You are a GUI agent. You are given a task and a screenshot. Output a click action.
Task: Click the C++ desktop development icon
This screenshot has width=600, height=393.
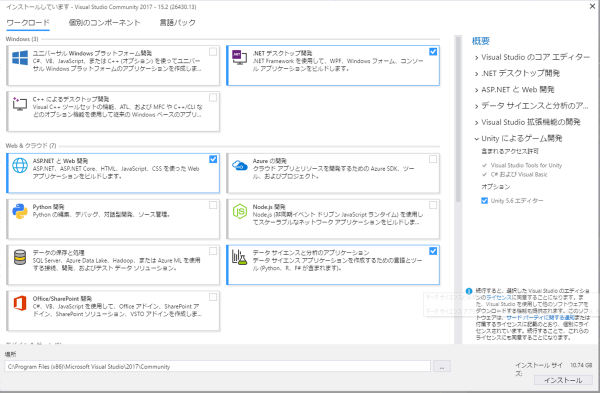point(20,104)
